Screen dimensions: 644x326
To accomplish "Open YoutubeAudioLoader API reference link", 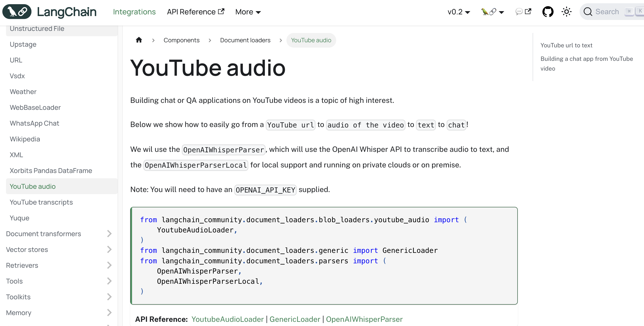I will pos(227,319).
